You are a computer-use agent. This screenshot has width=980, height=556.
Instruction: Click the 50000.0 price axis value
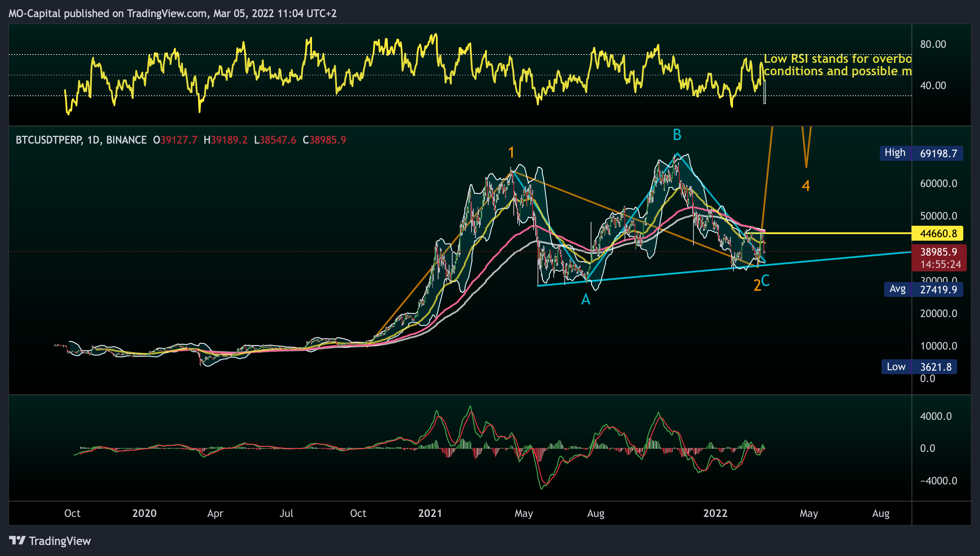[x=939, y=216]
